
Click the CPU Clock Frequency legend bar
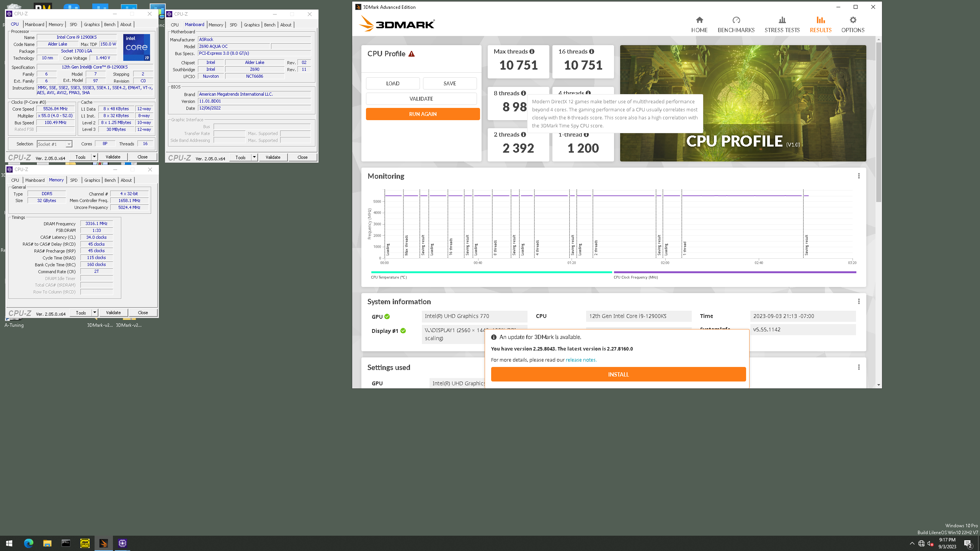tap(735, 272)
